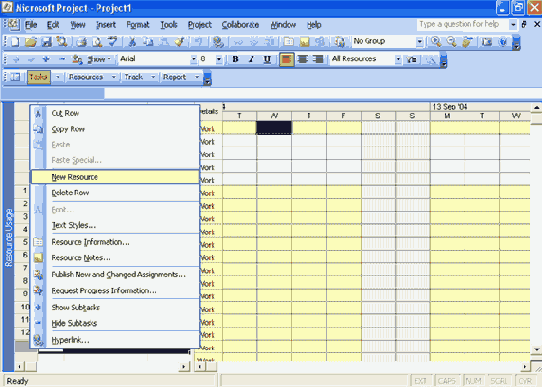Choose New Resource in context menu
This screenshot has width=542, height=387.
115,177
